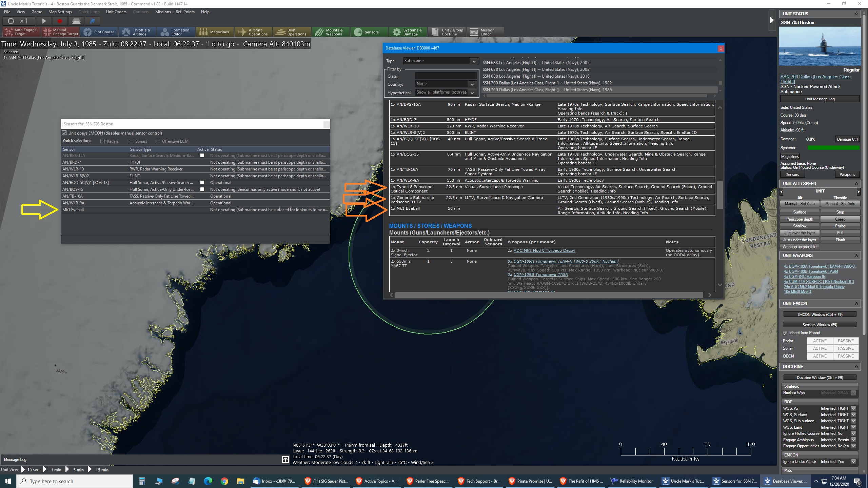
Task: Toggle active checkbox for AN/BPS-15A
Action: click(202, 156)
